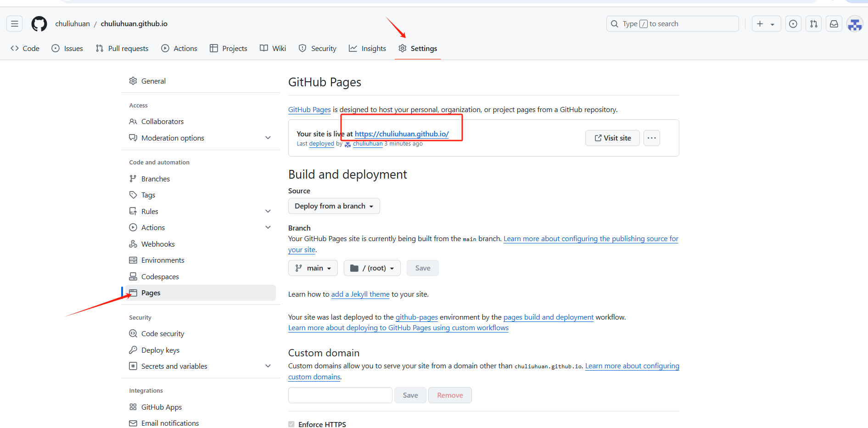The height and width of the screenshot is (428, 868).
Task: Expand the Rules section chevron
Action: click(x=268, y=211)
